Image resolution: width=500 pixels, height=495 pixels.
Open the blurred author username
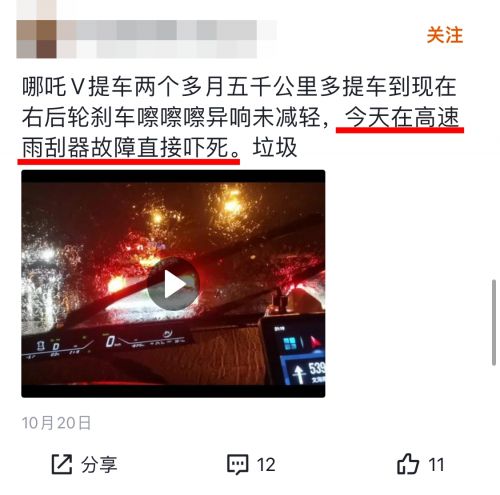click(167, 39)
